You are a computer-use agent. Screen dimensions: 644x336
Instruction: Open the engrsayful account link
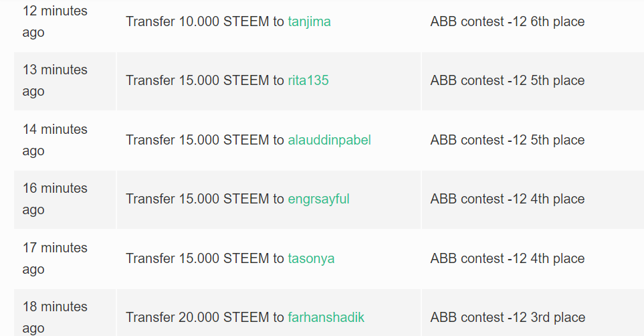319,199
